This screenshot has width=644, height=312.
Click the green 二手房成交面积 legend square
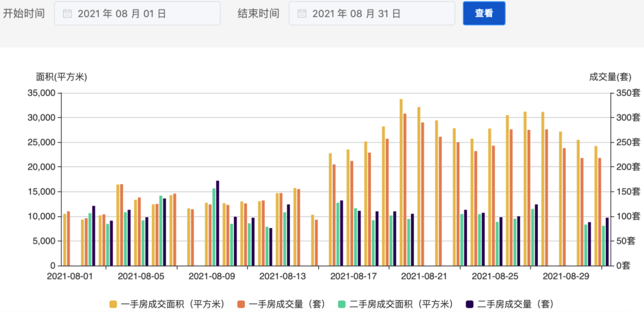tap(342, 304)
